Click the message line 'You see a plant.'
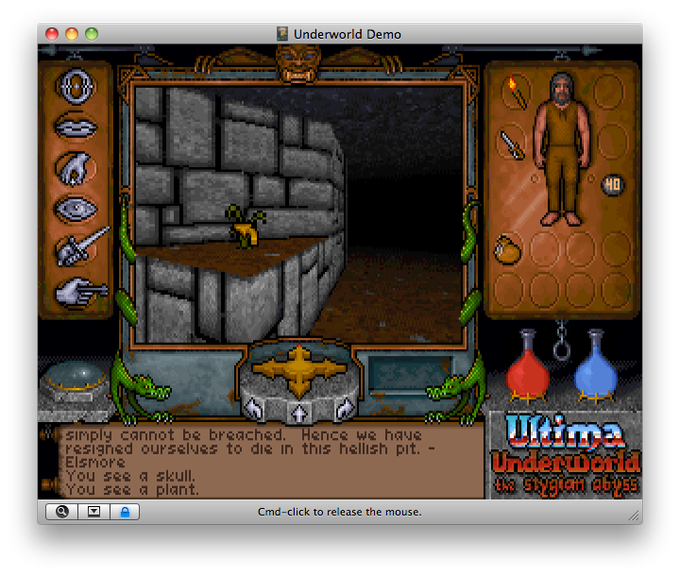 pyautogui.click(x=133, y=490)
